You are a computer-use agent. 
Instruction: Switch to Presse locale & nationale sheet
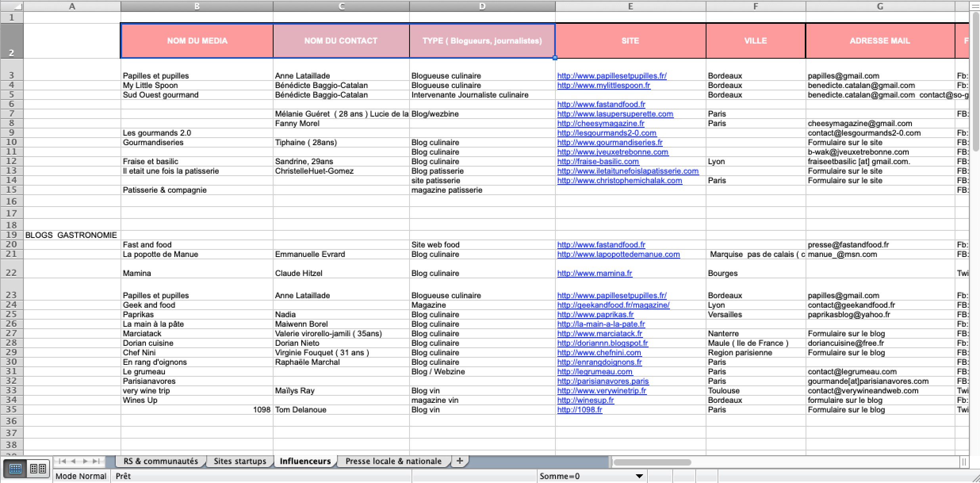[x=393, y=461]
